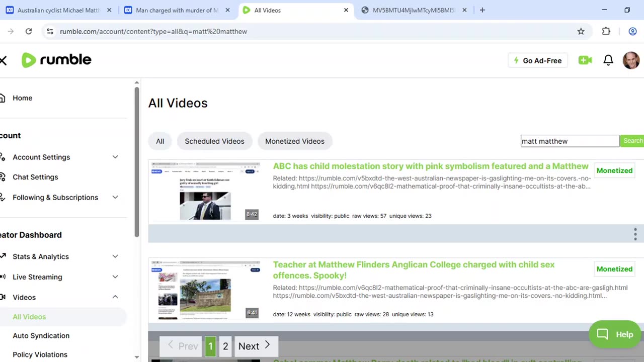The image size is (644, 362).
Task: Close the Australian cyclist Michael Matthews tab
Action: [109, 10]
